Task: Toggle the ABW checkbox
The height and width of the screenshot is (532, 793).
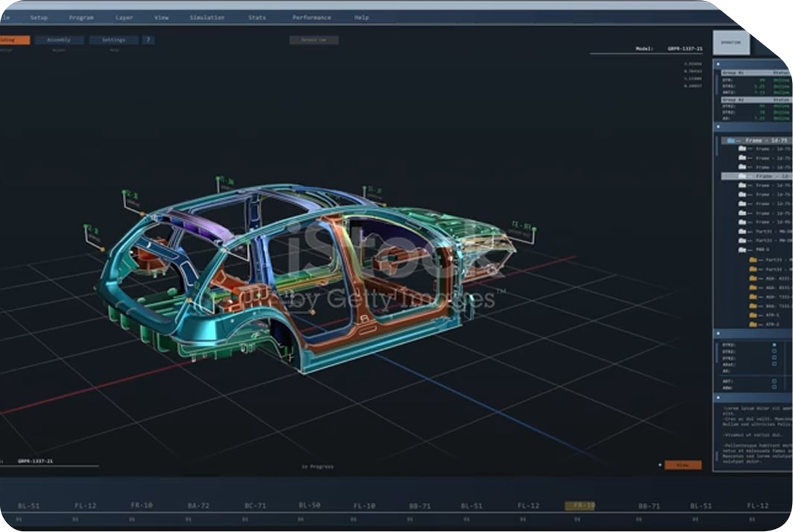Action: pos(774,388)
